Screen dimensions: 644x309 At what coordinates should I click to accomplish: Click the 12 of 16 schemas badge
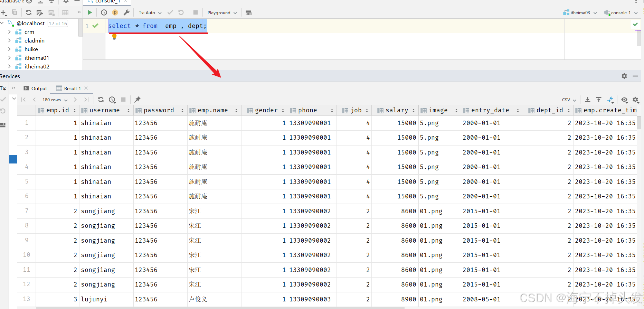[58, 23]
